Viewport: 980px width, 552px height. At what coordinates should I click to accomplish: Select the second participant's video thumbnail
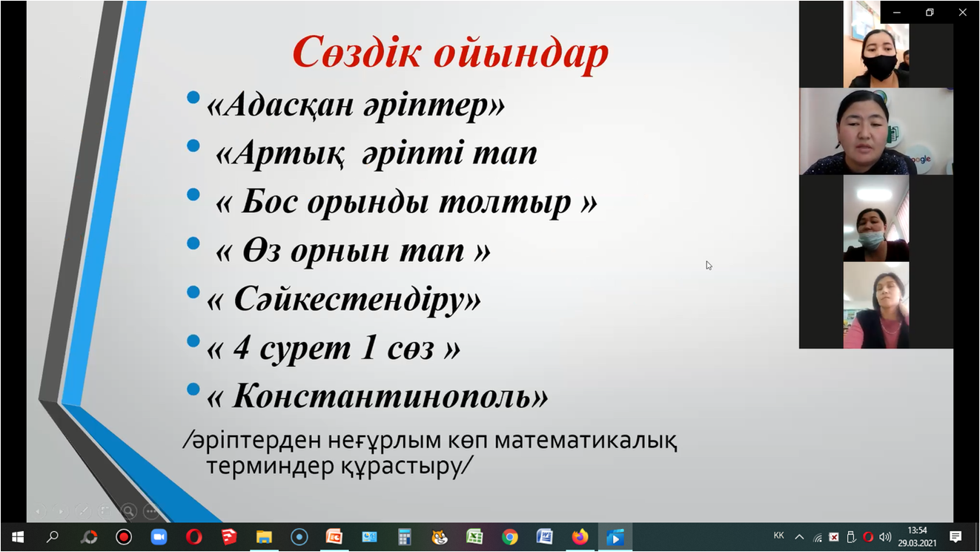click(875, 131)
